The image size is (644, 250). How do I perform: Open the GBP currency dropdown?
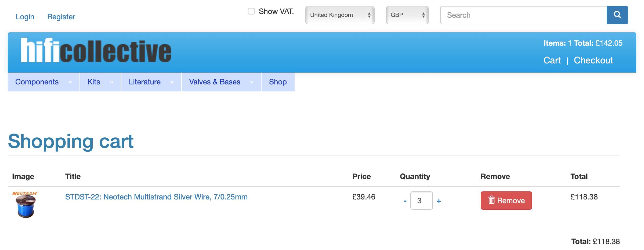click(407, 15)
